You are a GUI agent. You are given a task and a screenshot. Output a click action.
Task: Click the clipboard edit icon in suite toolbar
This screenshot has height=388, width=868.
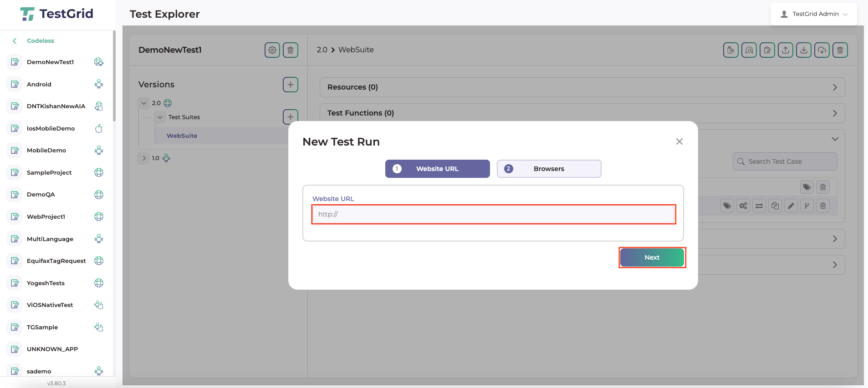pos(767,50)
